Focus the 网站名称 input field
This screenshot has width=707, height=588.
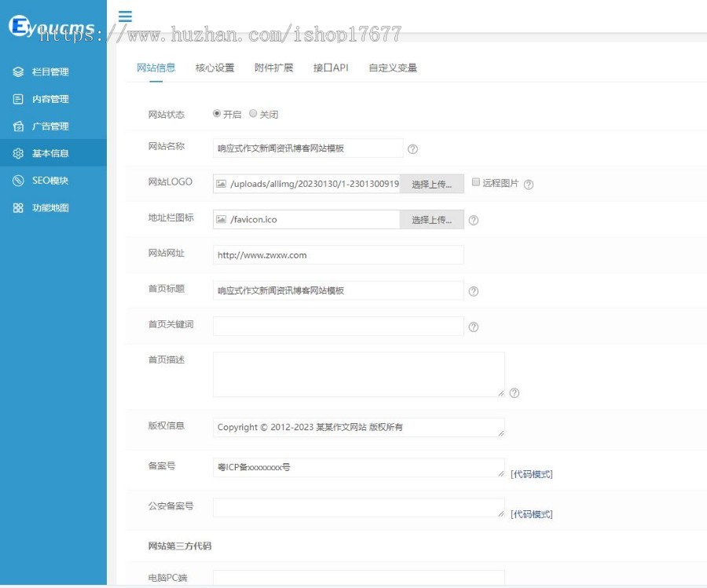[308, 148]
